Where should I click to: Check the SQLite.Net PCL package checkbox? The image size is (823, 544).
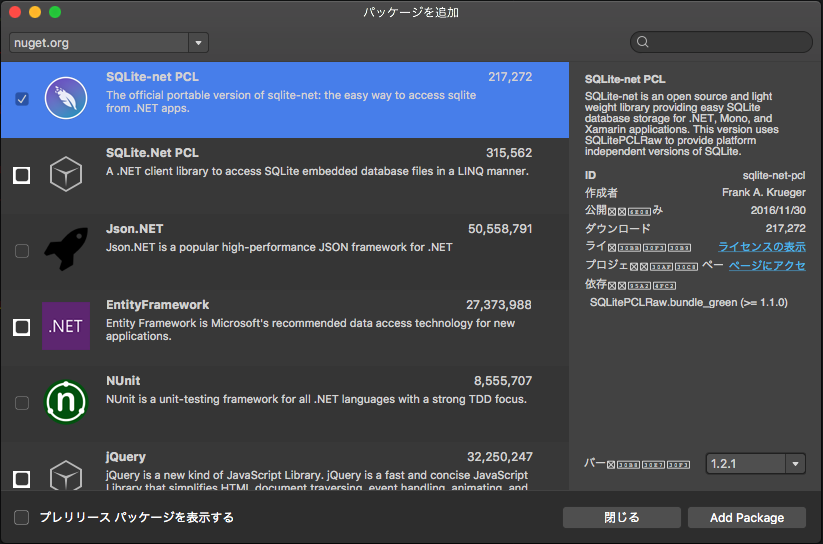pyautogui.click(x=22, y=175)
